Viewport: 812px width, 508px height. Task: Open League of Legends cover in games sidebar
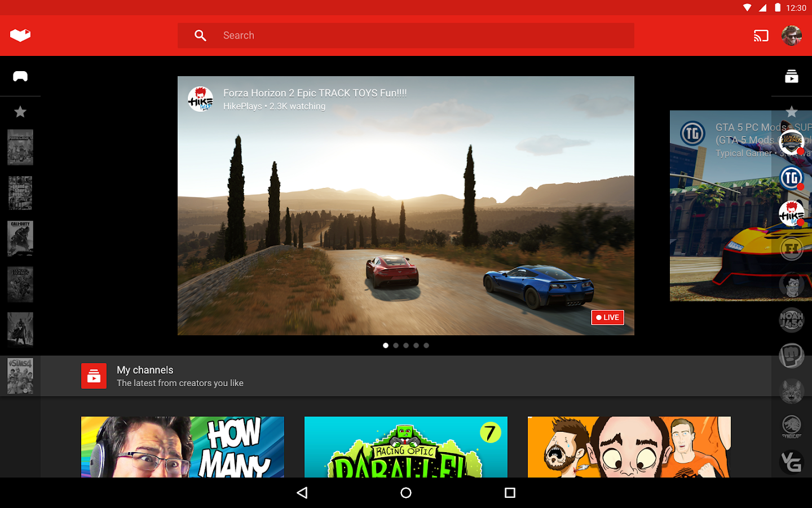tap(20, 284)
